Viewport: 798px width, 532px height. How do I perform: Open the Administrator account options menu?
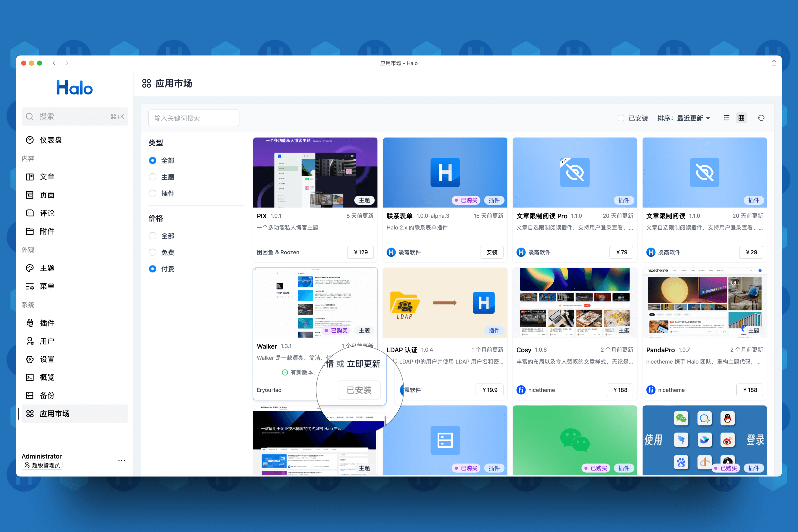click(121, 460)
